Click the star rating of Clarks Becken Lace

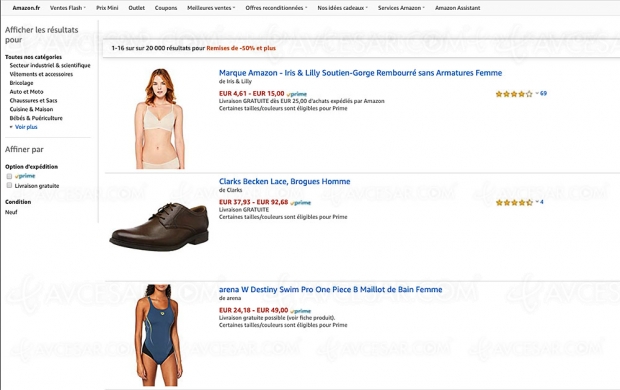pos(514,203)
